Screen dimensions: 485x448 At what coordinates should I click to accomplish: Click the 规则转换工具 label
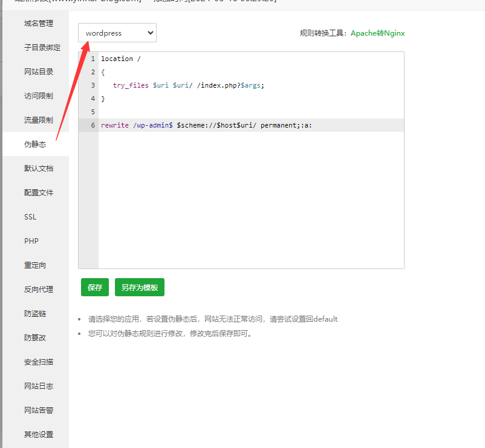(324, 33)
